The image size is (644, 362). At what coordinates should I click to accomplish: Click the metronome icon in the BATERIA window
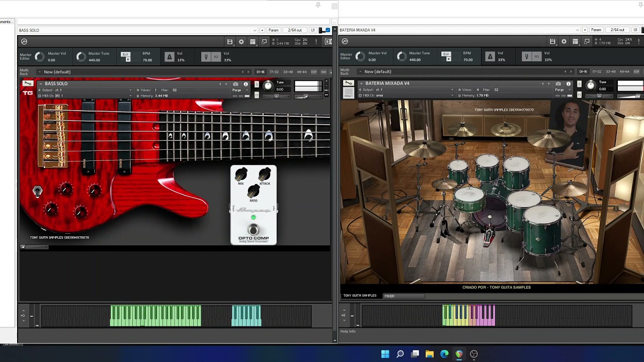pos(490,56)
